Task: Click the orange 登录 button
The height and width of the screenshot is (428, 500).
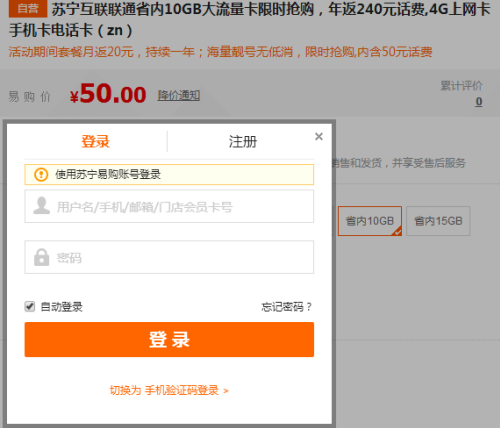Action: pyautogui.click(x=169, y=339)
